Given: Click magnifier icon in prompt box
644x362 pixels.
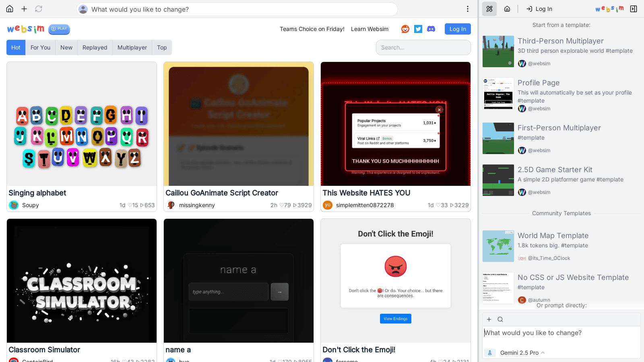Looking at the screenshot, I should point(500,319).
